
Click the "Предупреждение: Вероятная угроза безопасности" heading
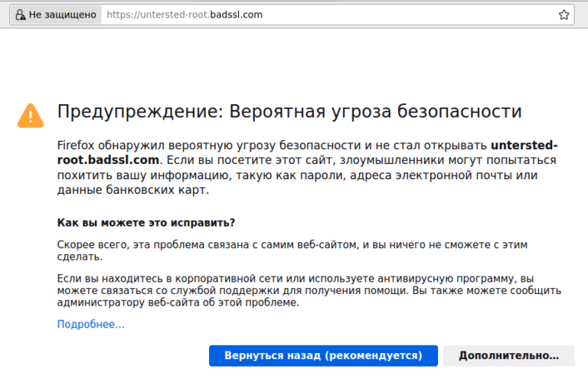coord(289,112)
